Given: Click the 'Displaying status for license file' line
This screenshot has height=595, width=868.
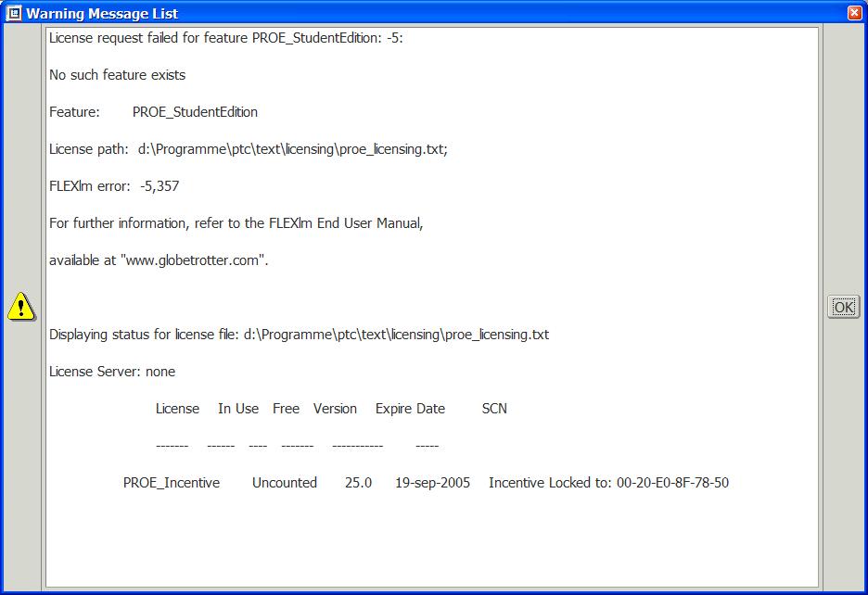Looking at the screenshot, I should click(299, 335).
